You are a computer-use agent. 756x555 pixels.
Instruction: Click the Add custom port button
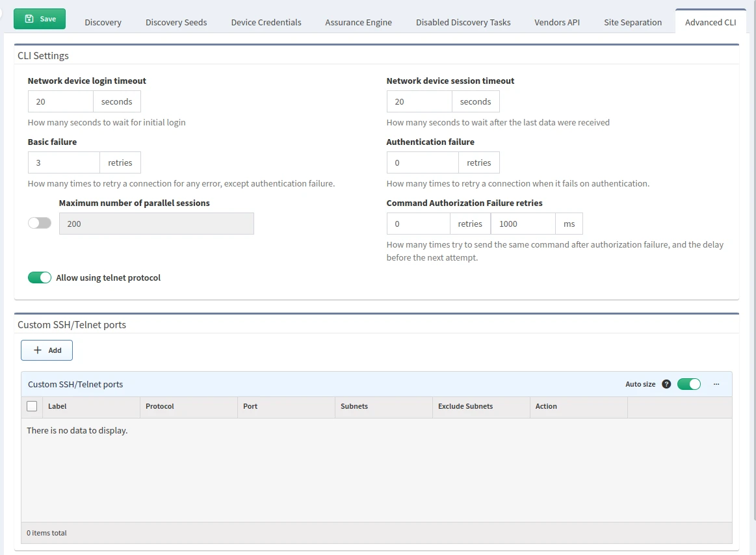[x=47, y=350]
